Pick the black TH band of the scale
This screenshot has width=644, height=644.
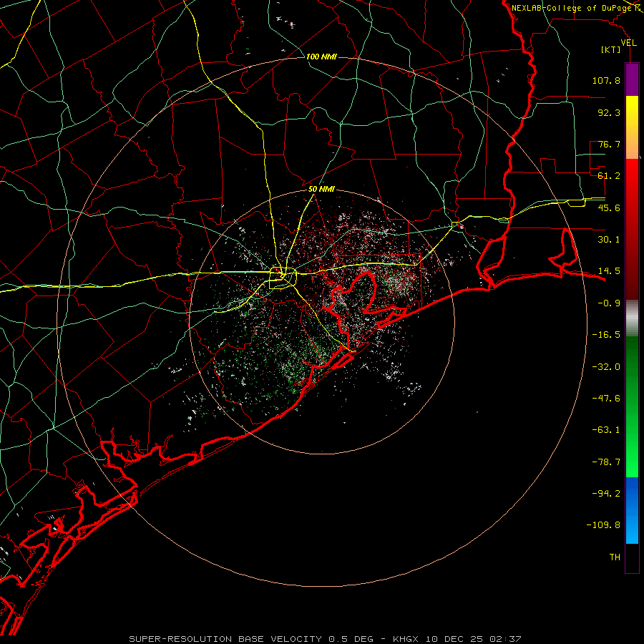point(632,557)
